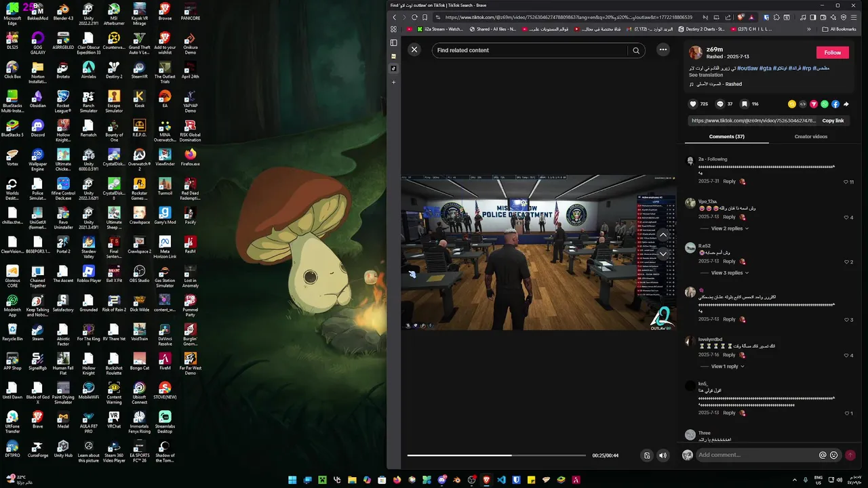Image resolution: width=868 pixels, height=488 pixels.
Task: Like the R.eS2 comment heart
Action: [846, 262]
